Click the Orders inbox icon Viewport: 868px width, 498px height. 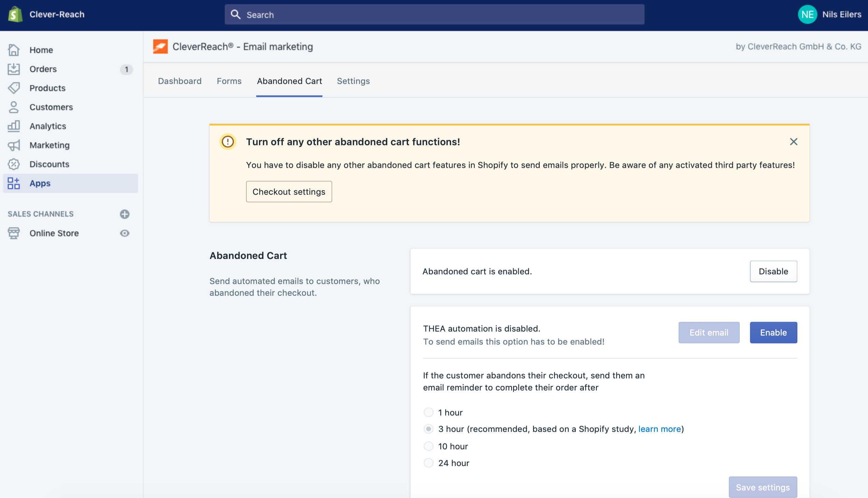click(14, 69)
